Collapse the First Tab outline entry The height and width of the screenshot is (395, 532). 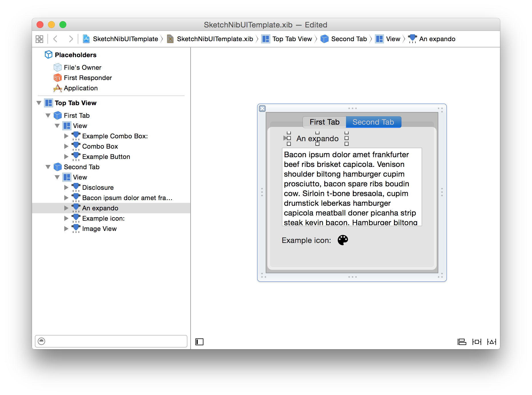tap(48, 115)
